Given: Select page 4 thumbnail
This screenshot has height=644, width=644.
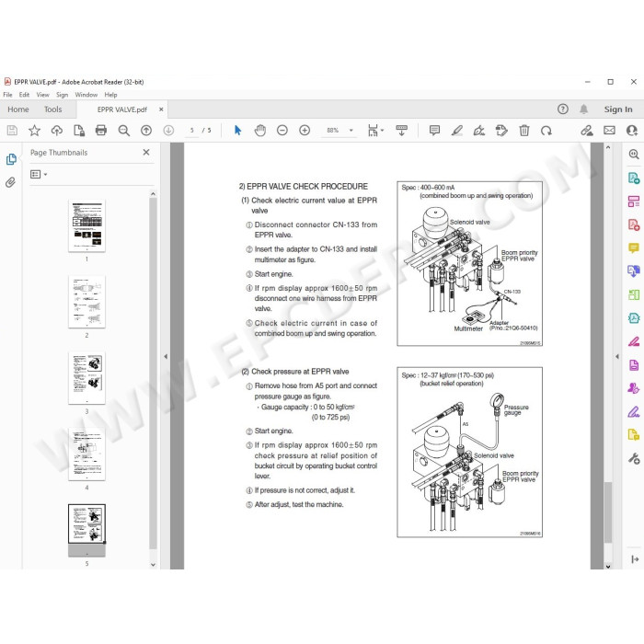Looking at the screenshot, I should [x=86, y=454].
